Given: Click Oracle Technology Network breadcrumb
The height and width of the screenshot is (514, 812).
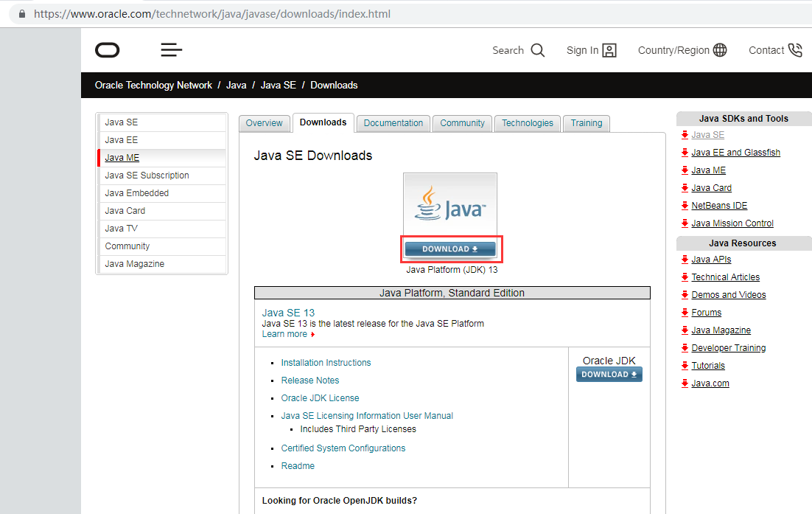Looking at the screenshot, I should tap(153, 85).
